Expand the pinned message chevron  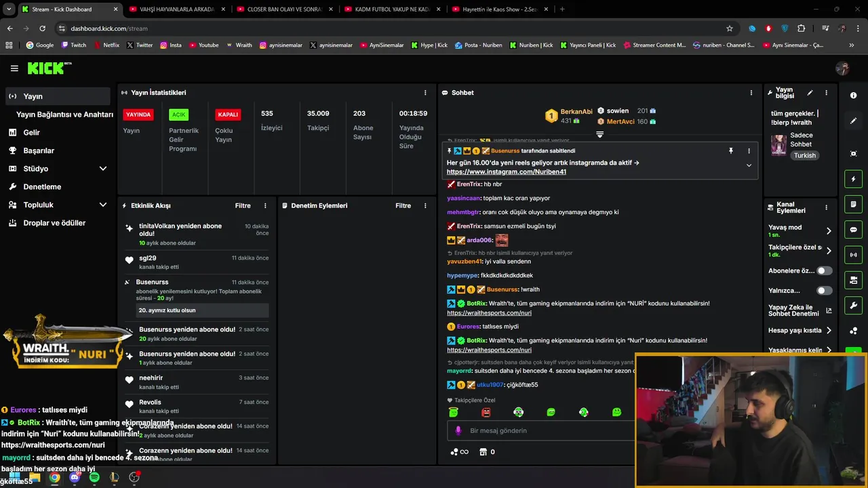pyautogui.click(x=749, y=165)
